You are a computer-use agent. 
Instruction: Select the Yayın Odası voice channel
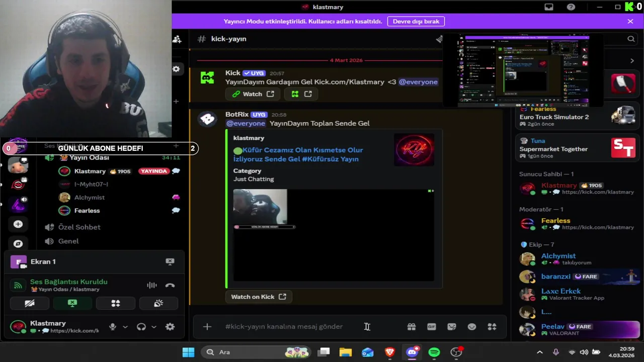tap(89, 157)
